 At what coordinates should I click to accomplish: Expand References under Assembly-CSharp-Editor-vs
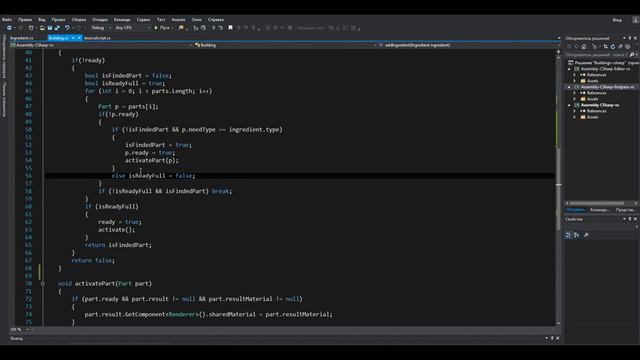pos(574,75)
